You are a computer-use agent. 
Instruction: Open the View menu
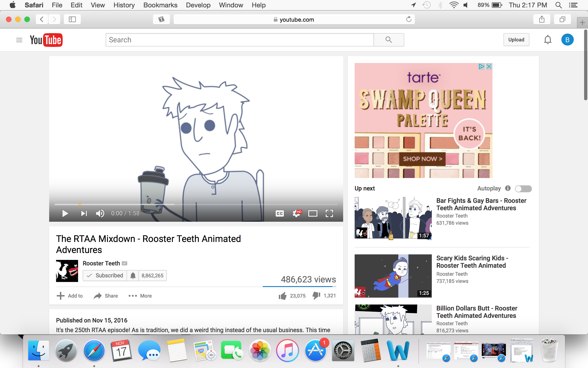pyautogui.click(x=98, y=5)
